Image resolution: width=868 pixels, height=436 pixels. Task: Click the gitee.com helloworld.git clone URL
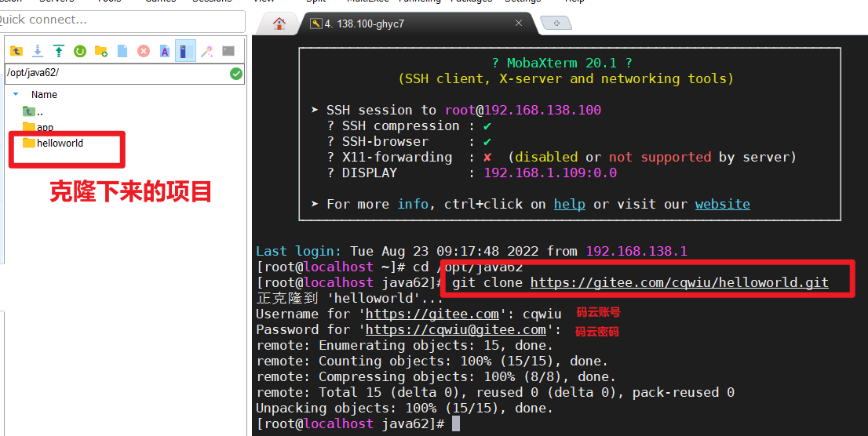click(x=679, y=283)
